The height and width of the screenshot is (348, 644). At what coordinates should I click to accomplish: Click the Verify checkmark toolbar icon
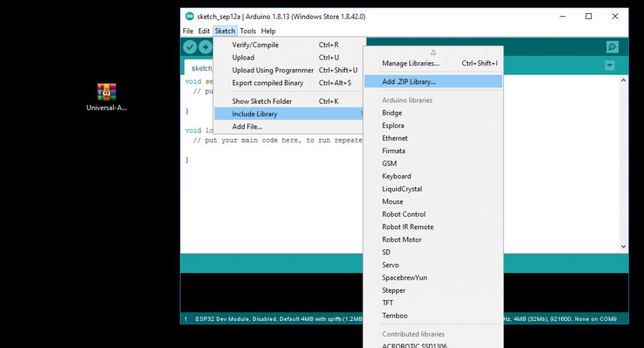coord(190,47)
